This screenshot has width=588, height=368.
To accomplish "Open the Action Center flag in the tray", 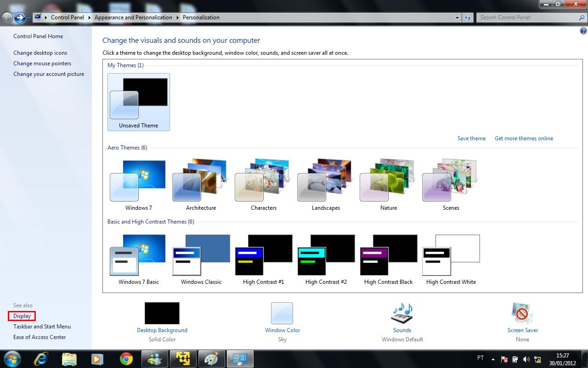I will click(504, 359).
